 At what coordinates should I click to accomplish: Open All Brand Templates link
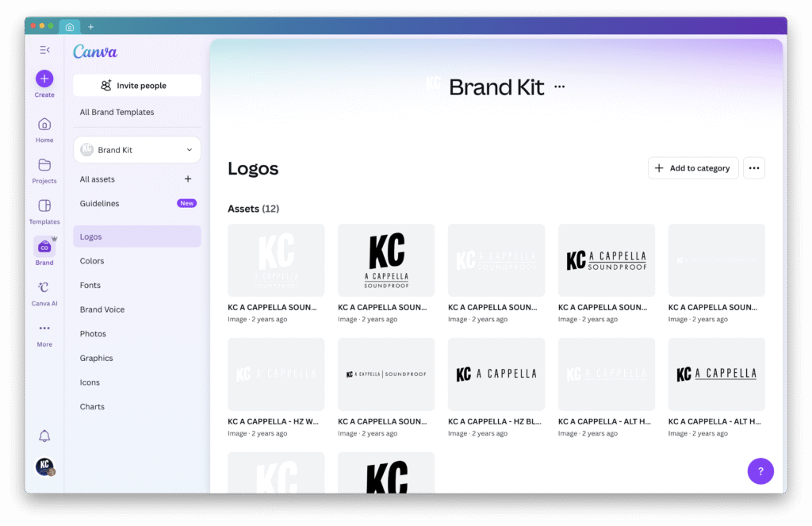[117, 112]
